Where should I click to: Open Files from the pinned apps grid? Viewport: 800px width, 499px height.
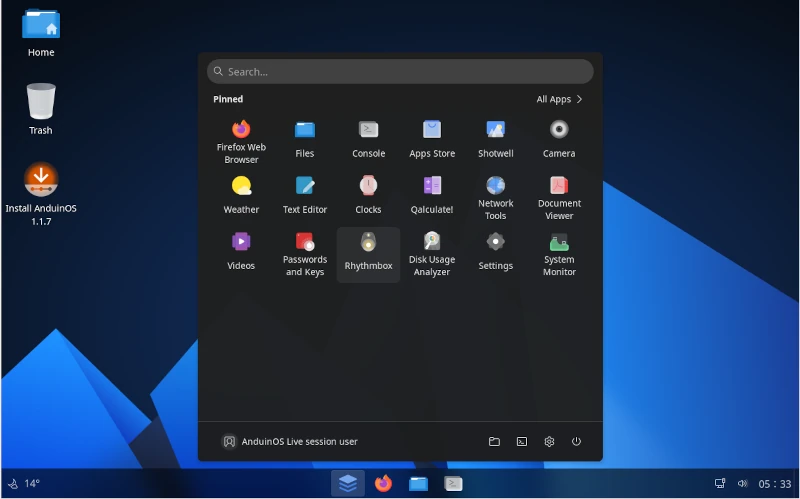[305, 139]
